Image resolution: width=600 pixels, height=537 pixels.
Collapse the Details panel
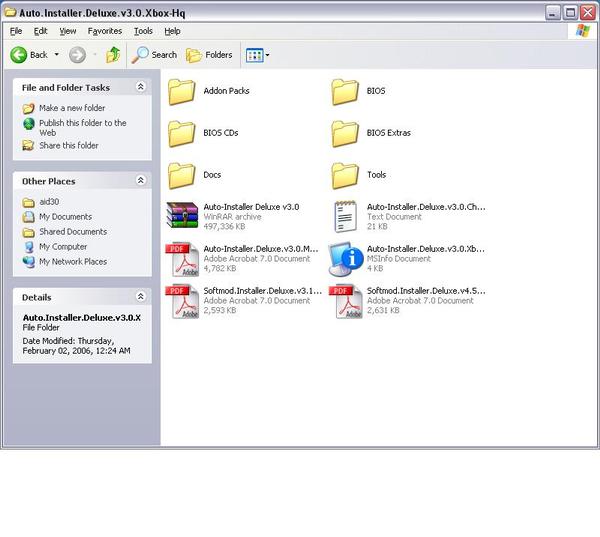pyautogui.click(x=140, y=296)
